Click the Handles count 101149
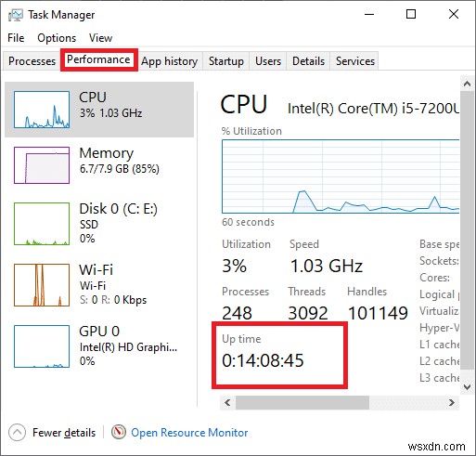The height and width of the screenshot is (456, 476). (x=378, y=313)
